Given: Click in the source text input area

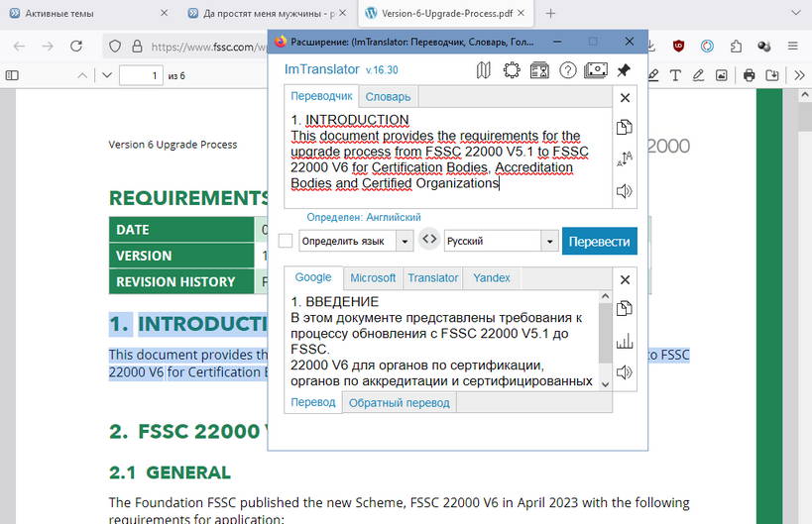Looking at the screenshot, I should (x=448, y=157).
